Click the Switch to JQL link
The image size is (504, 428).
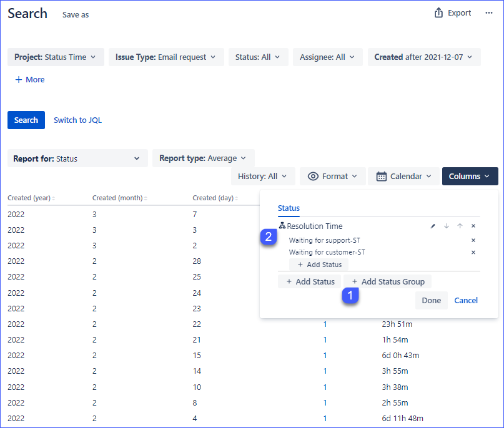point(77,120)
